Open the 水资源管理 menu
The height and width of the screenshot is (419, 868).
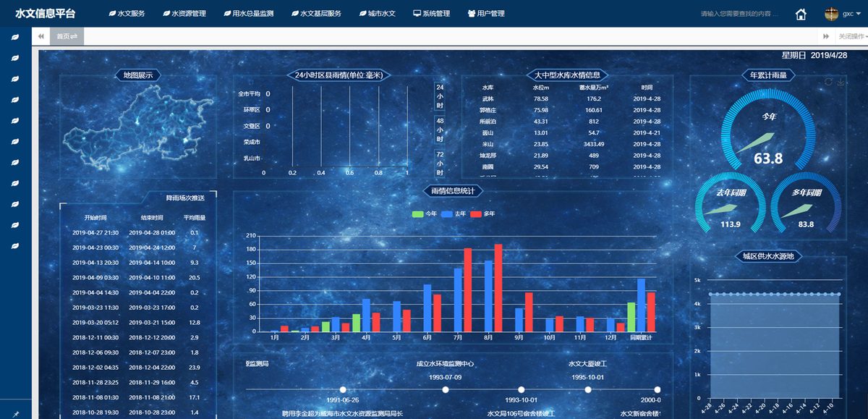(x=184, y=14)
